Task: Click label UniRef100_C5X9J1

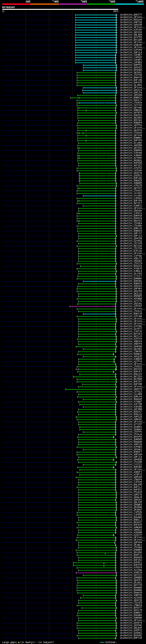Action: (x=131, y=311)
